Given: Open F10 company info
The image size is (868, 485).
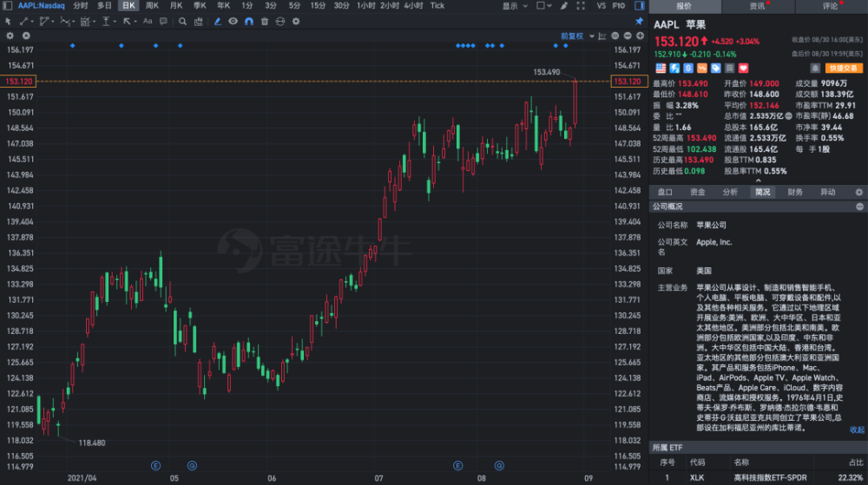Looking at the screenshot, I should 619,5.
